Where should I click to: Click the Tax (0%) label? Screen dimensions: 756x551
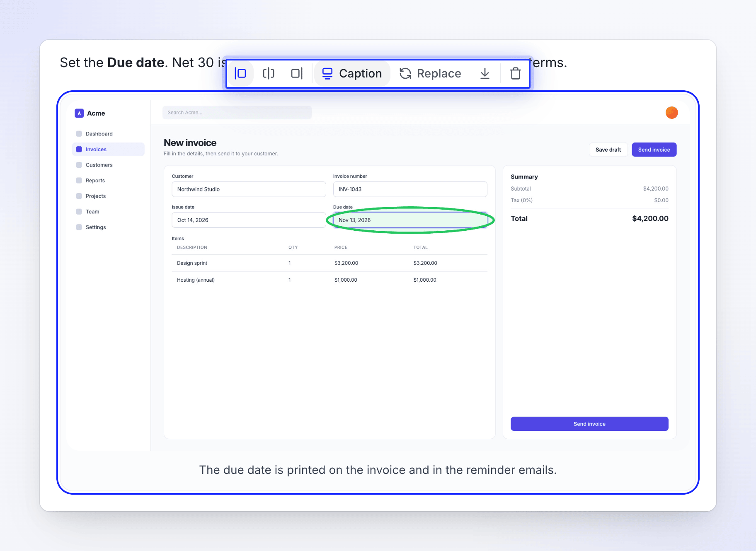521,201
